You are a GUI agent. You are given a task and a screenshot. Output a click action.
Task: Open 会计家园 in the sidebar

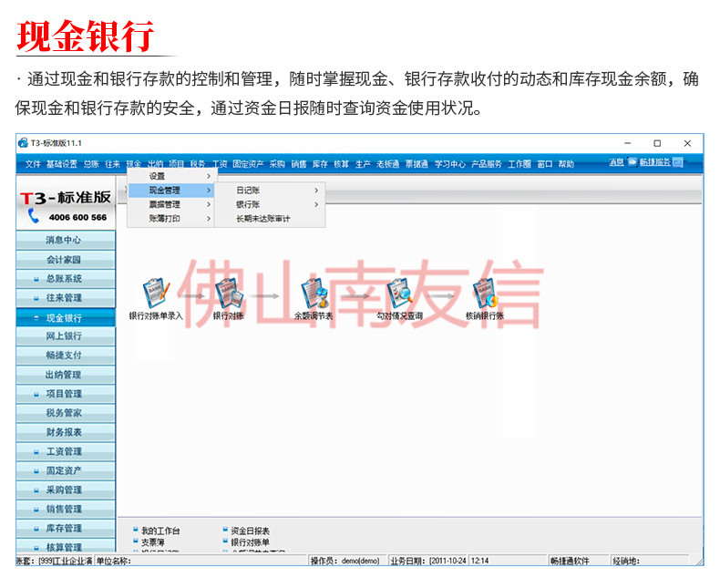[66, 260]
